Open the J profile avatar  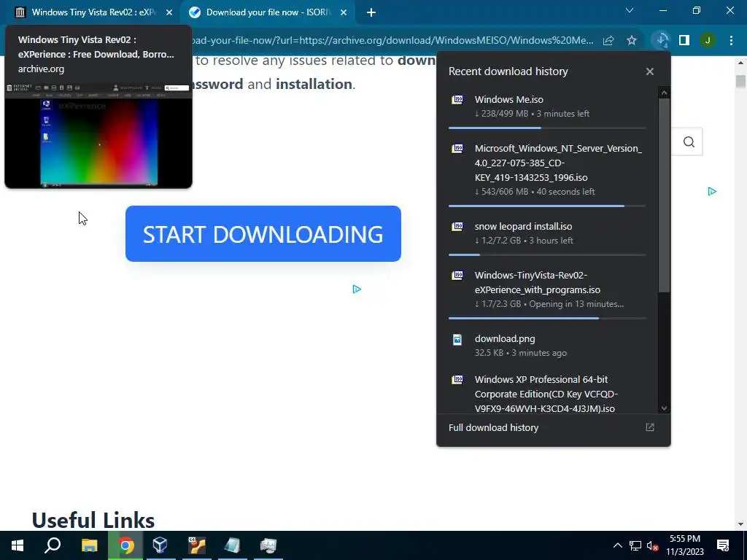(x=708, y=41)
